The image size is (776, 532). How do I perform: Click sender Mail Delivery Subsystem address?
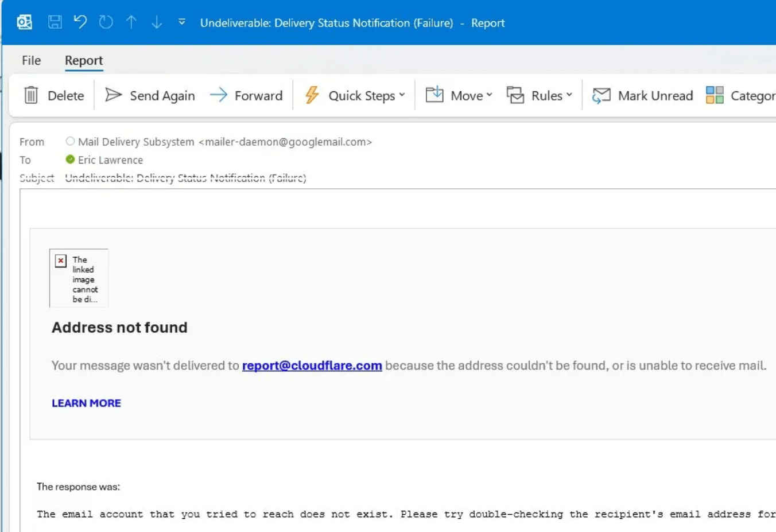tap(225, 142)
